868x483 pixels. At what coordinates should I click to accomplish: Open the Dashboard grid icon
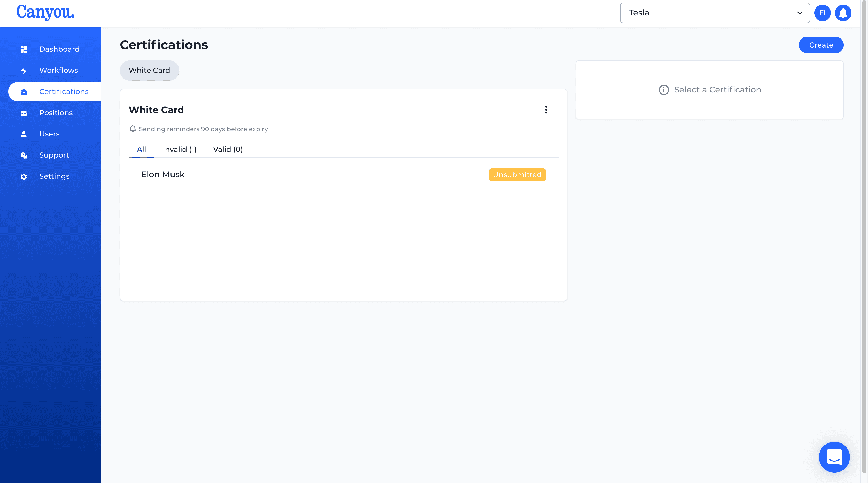pos(24,50)
